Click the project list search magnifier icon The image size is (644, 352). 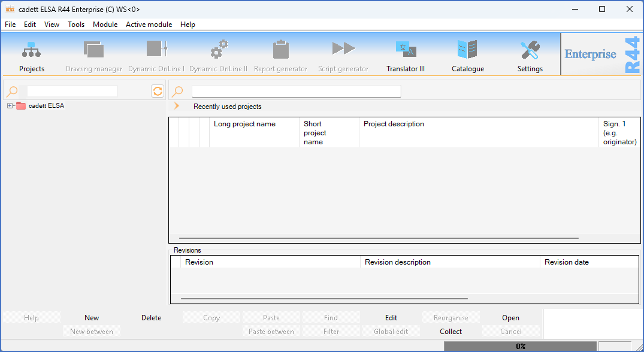pos(177,92)
